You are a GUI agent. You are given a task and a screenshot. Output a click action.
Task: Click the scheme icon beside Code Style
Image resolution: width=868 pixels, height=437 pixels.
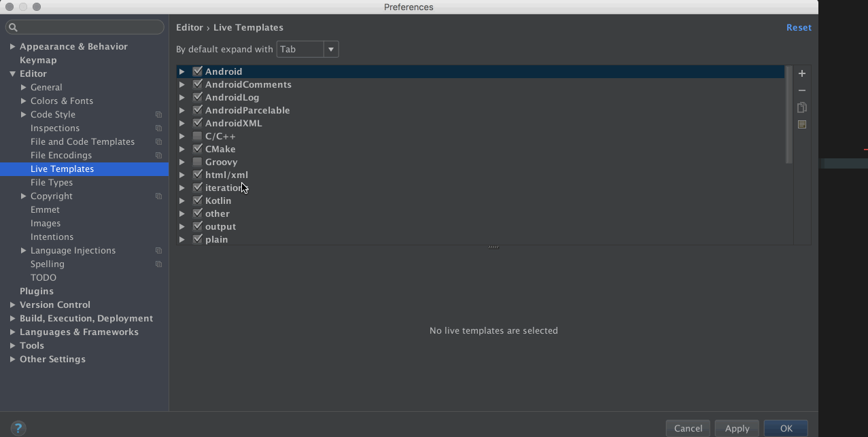pyautogui.click(x=158, y=114)
